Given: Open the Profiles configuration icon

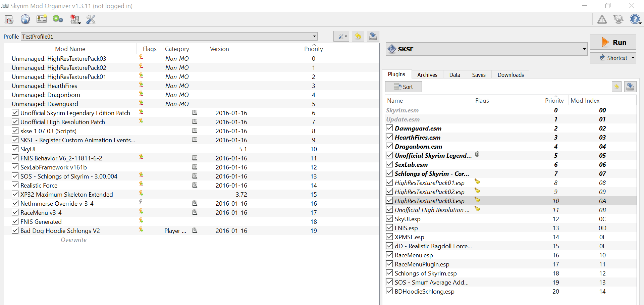Looking at the screenshot, I should click(42, 19).
